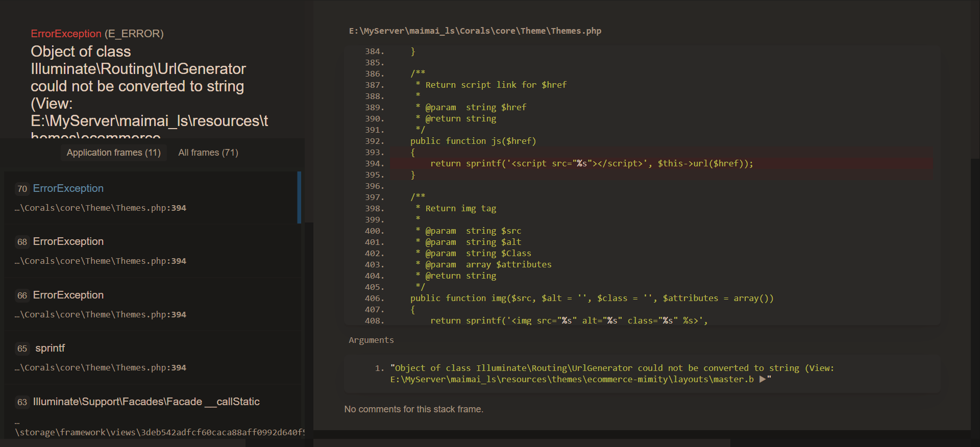Click the first argument error message text
The image size is (980, 447).
click(x=612, y=374)
